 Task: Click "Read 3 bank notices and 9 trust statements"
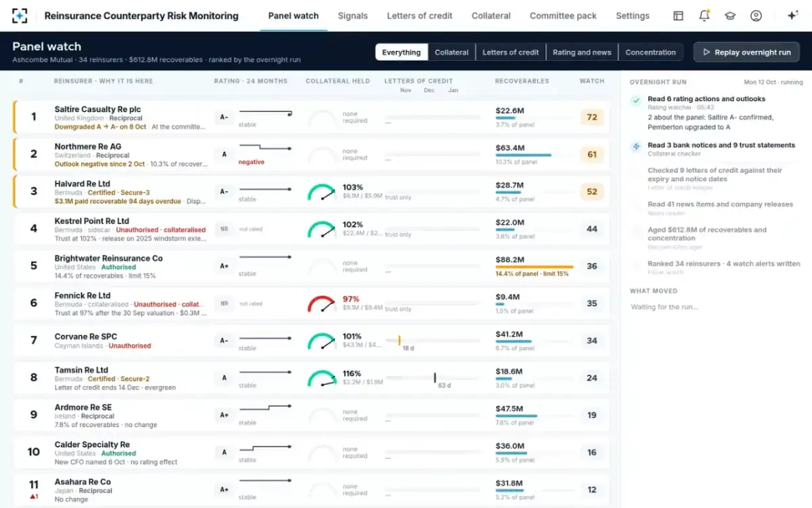(x=721, y=145)
